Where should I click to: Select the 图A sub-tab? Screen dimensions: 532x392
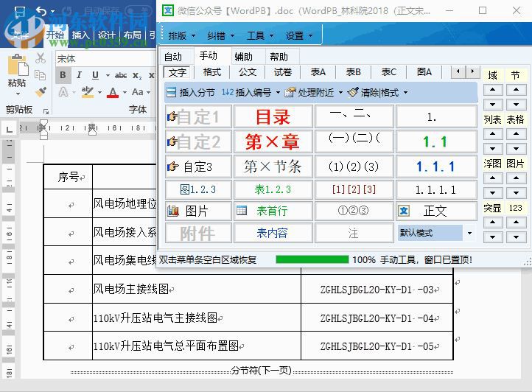tap(424, 72)
